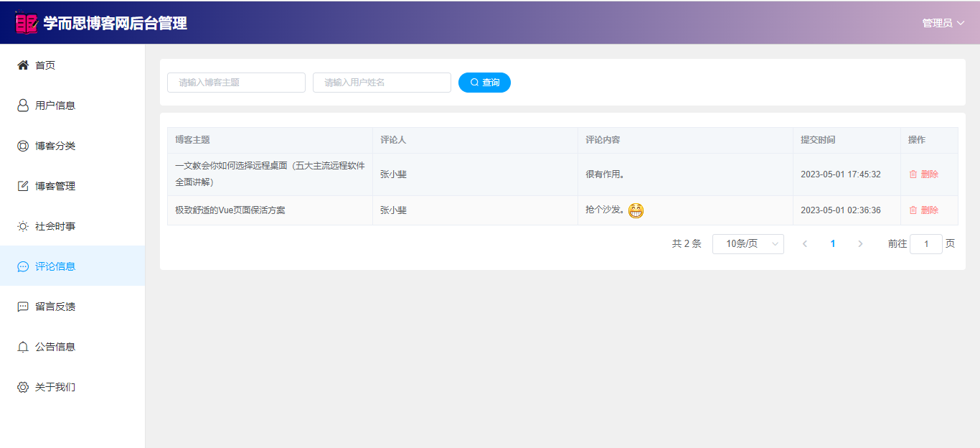Image resolution: width=980 pixels, height=448 pixels.
Task: Click the 请输入用户姓名 input field
Action: coord(382,83)
